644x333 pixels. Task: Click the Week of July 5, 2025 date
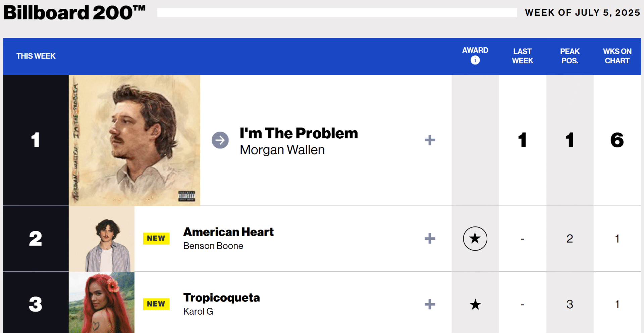pyautogui.click(x=582, y=13)
